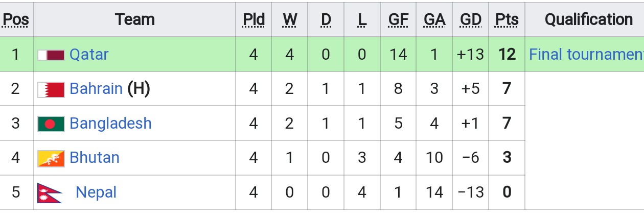Open the Bhutan team link
The image size is (644, 218).
(95, 158)
